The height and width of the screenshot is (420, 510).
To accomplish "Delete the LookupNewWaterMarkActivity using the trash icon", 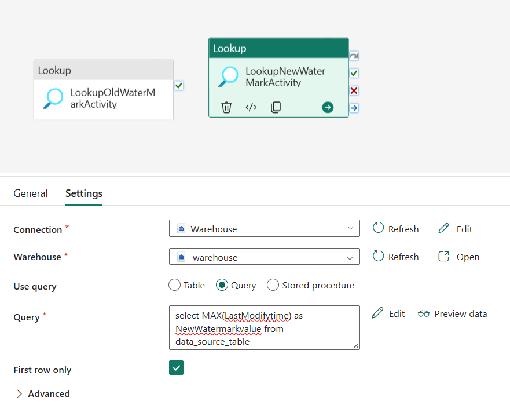I will 226,107.
